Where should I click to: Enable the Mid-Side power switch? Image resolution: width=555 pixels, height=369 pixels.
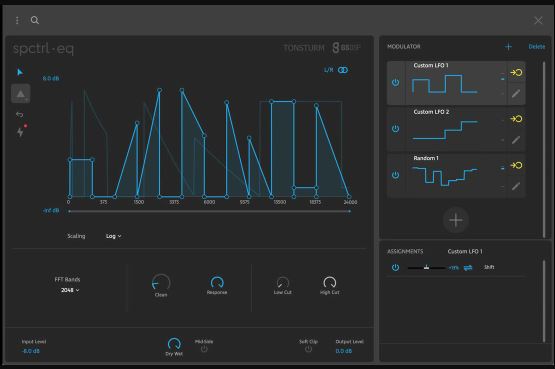[x=204, y=350]
